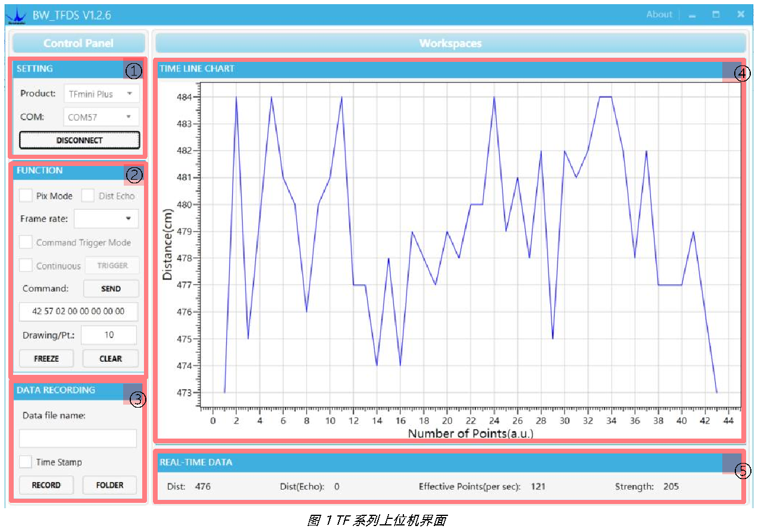
Task: Minimize the BW_TFDS window
Action: [693, 15]
